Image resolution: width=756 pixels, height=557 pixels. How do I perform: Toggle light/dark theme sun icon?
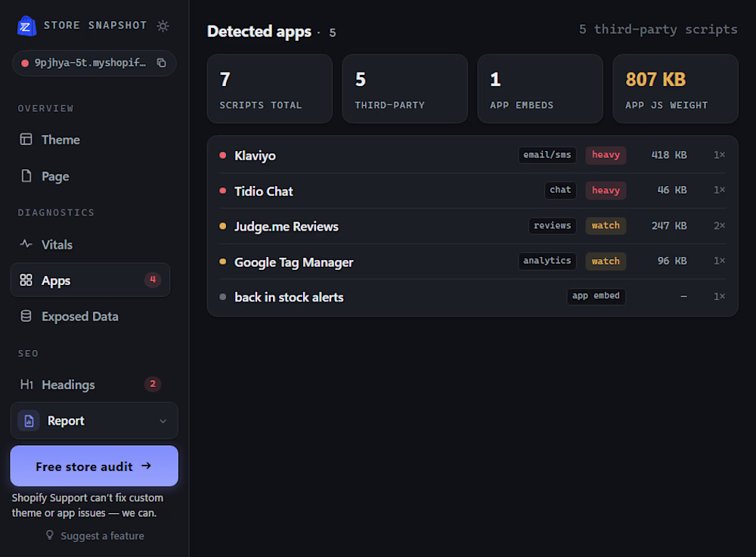coord(163,26)
